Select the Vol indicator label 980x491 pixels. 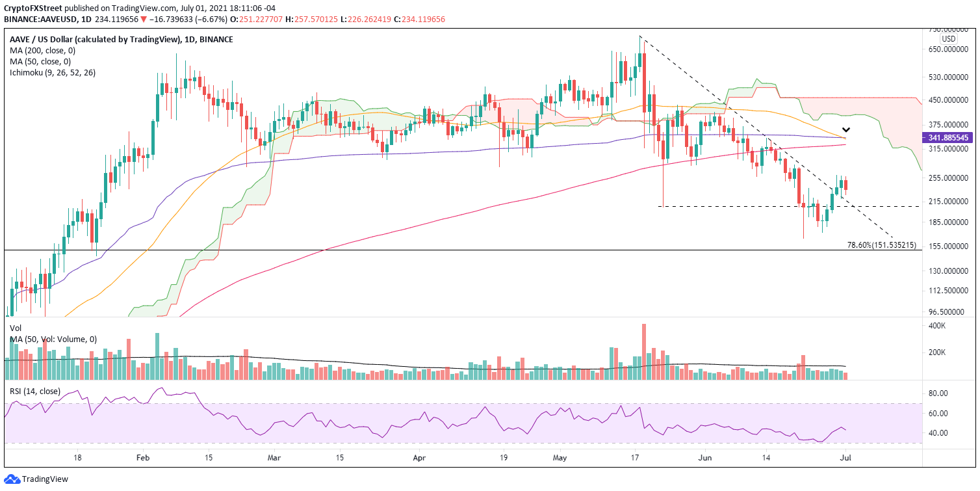tap(14, 328)
